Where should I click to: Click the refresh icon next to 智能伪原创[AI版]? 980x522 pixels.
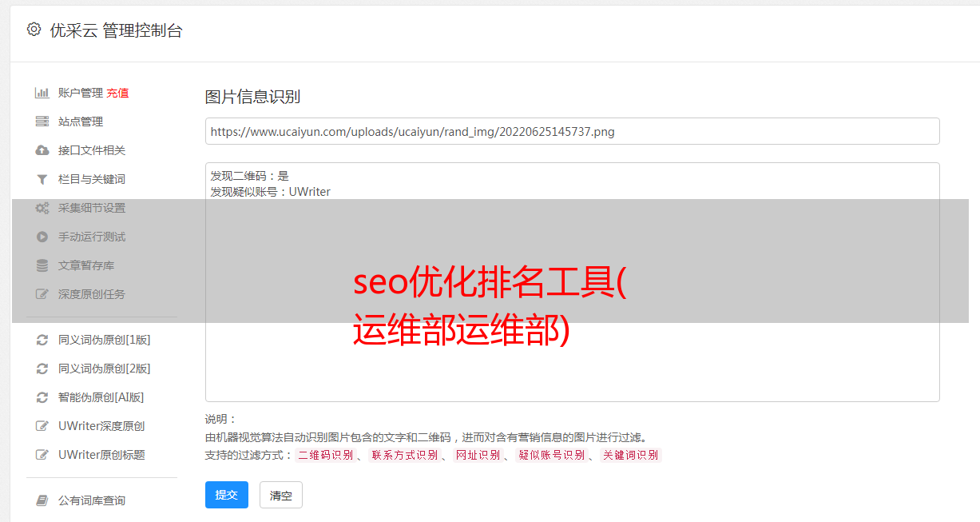pyautogui.click(x=42, y=397)
